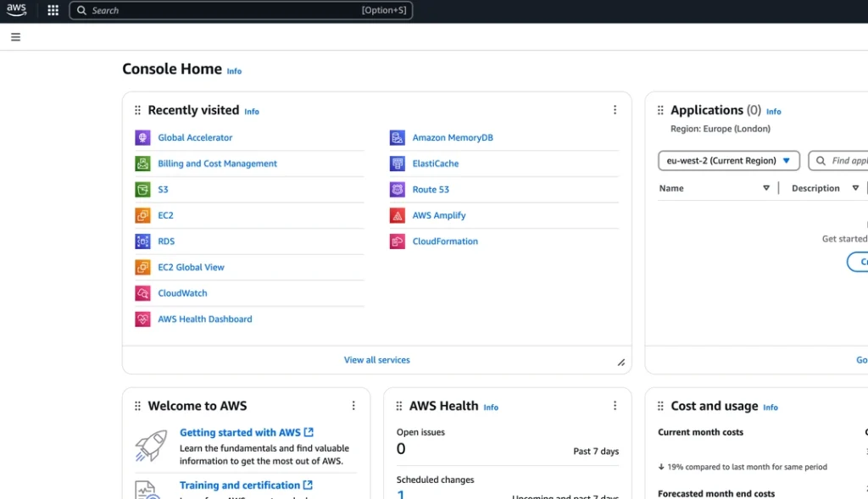Open the services grid menu icon
This screenshot has height=499, width=868.
(x=53, y=10)
